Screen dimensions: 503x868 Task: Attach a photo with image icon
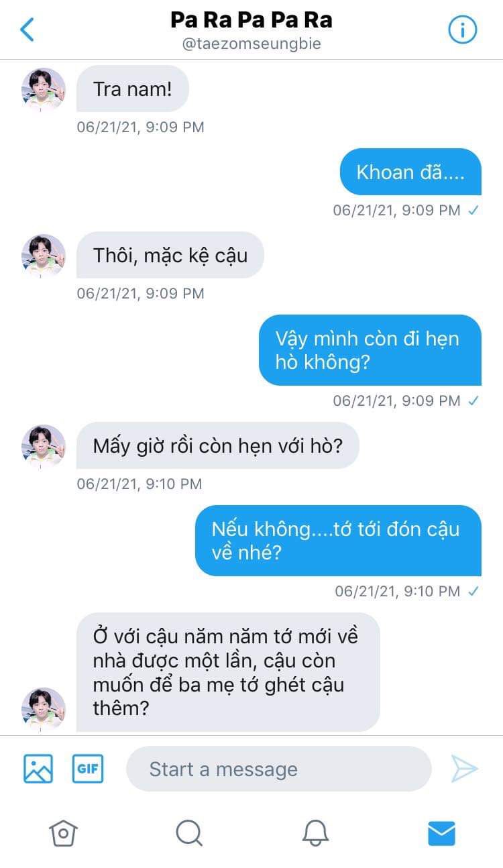point(38,769)
